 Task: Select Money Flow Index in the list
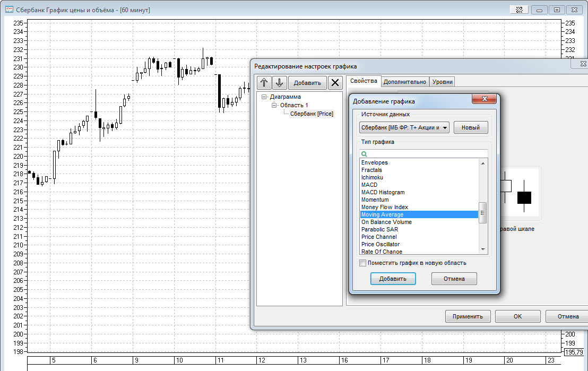pos(419,207)
